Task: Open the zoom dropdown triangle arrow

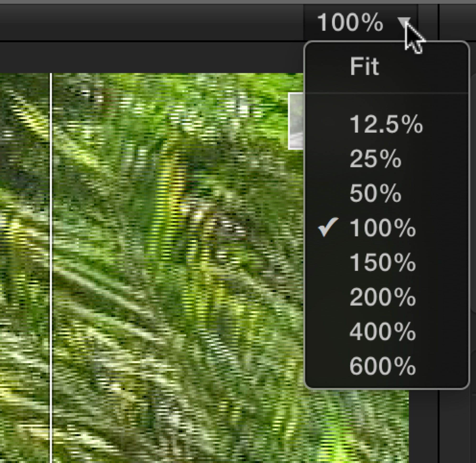Action: [x=404, y=23]
